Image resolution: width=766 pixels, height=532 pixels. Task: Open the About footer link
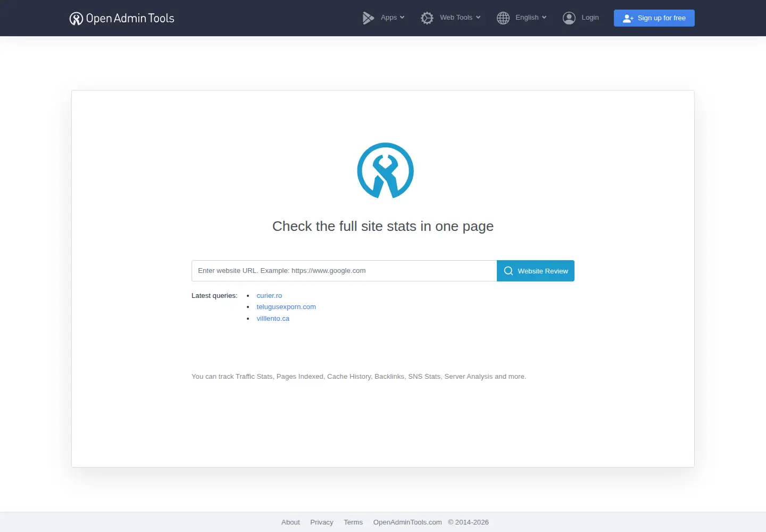(x=290, y=522)
